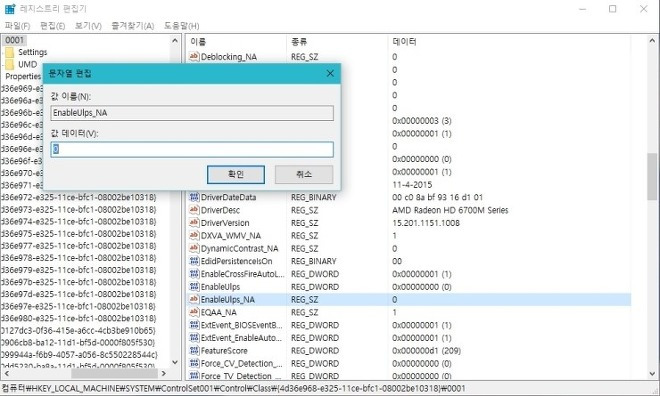Click the Registry Editor app icon in title bar

click(x=10, y=8)
